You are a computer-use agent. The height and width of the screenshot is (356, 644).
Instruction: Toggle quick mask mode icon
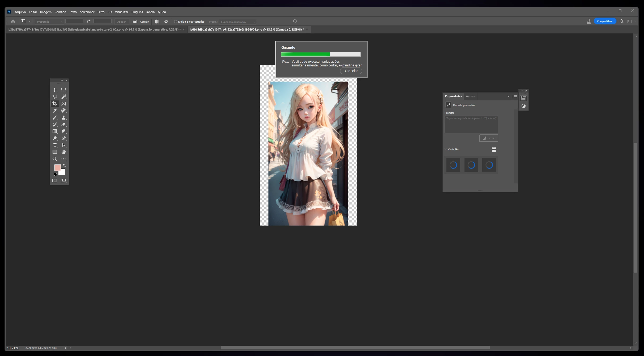(x=54, y=181)
